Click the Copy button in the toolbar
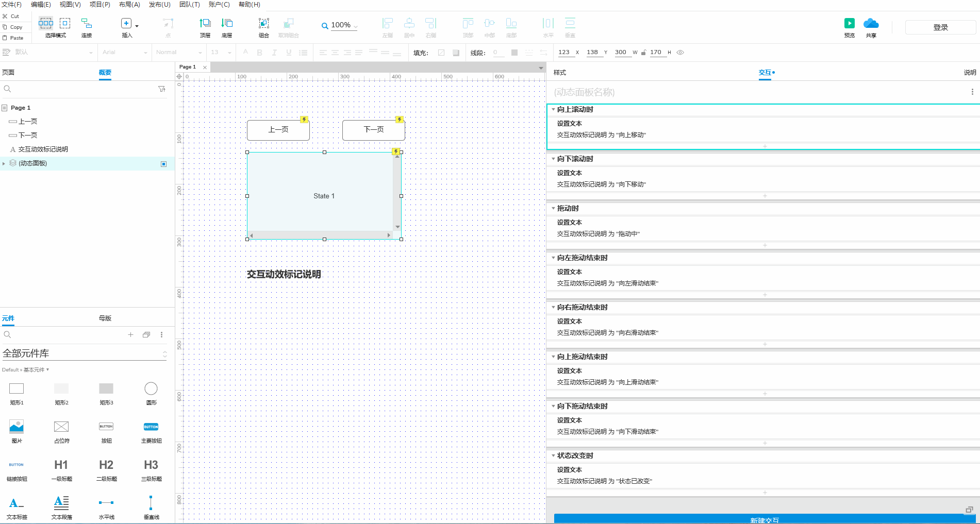 pyautogui.click(x=12, y=27)
